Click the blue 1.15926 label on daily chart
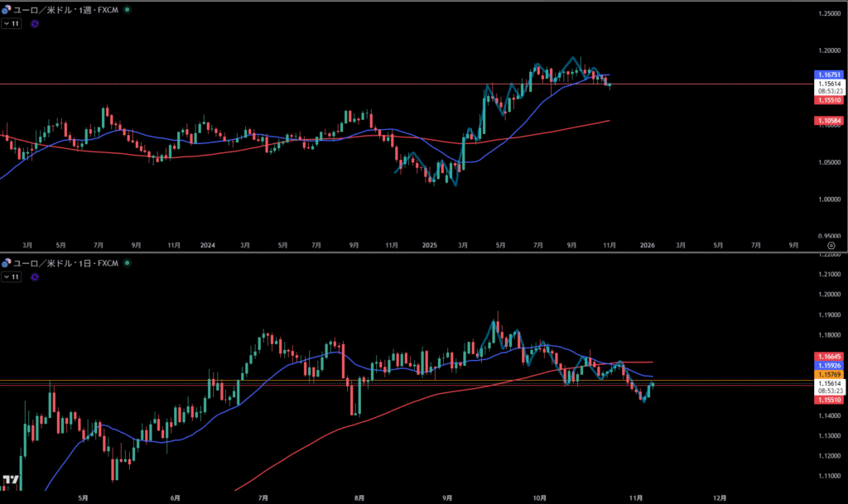The width and height of the screenshot is (848, 504). (x=829, y=365)
